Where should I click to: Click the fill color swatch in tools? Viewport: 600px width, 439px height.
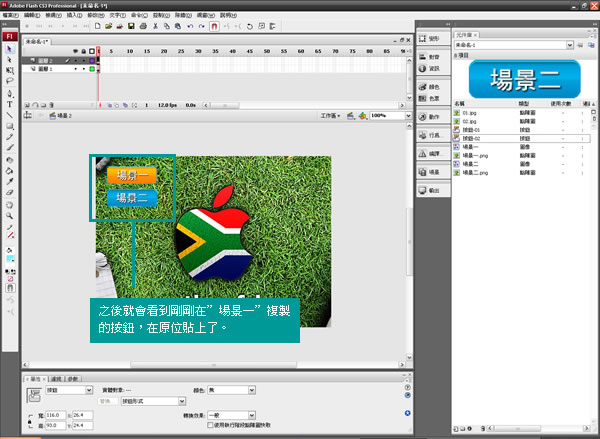10,259
